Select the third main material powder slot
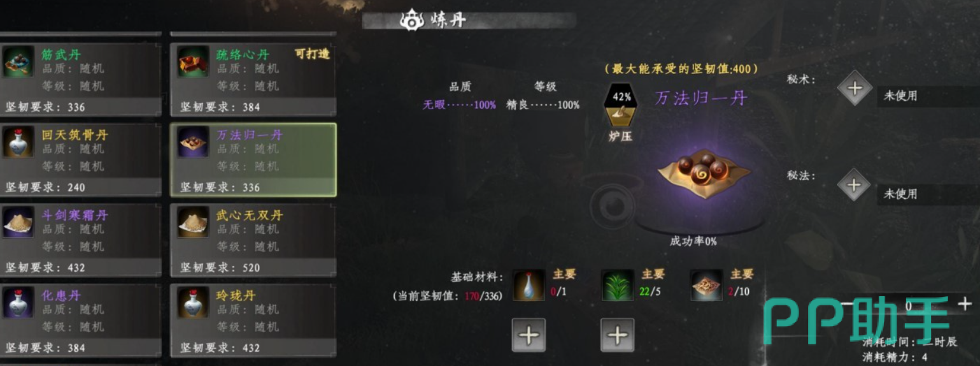 [707, 285]
